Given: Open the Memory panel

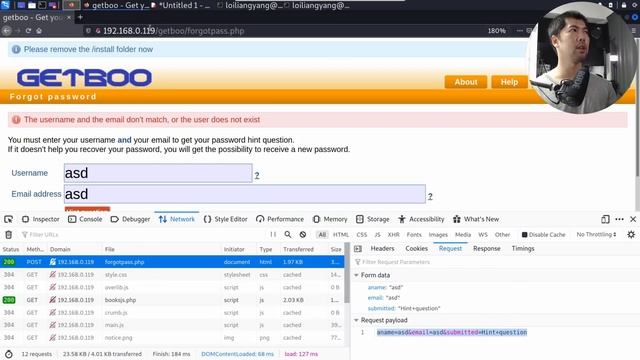Looking at the screenshot, I should tap(330, 219).
